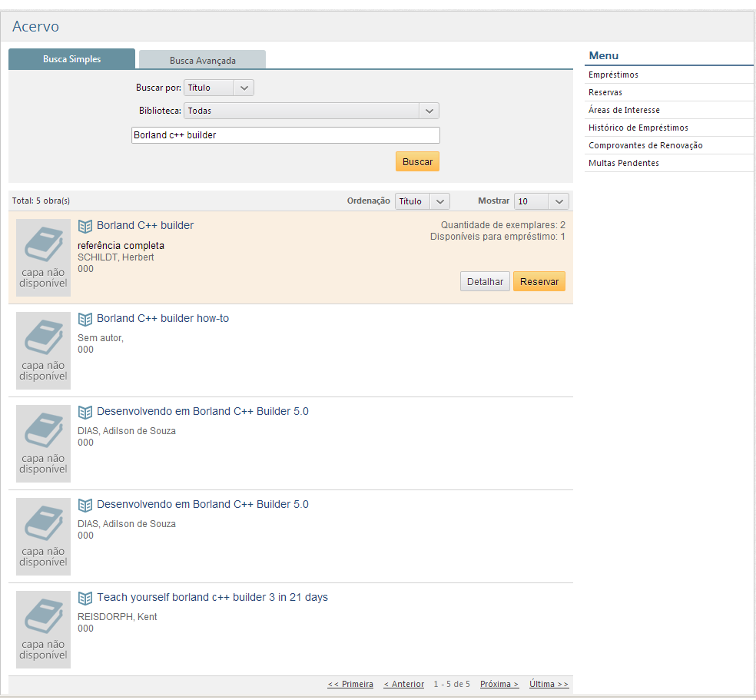Image resolution: width=756 pixels, height=700 pixels.
Task: Change the Mostrar results-per-page dropdown
Action: coord(541,201)
